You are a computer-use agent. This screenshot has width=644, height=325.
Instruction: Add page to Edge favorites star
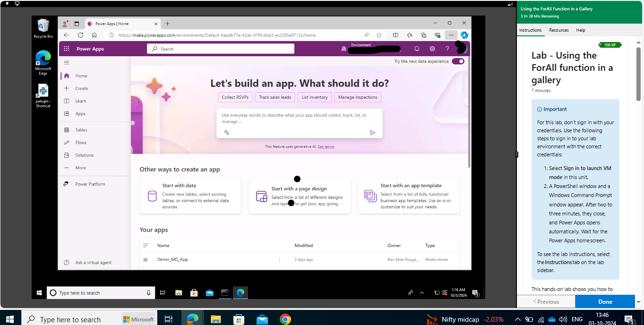click(379, 35)
